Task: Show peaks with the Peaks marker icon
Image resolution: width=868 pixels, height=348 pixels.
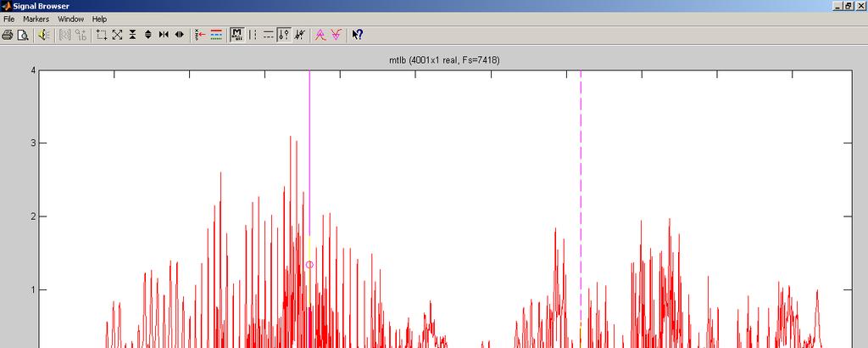Action: click(320, 35)
